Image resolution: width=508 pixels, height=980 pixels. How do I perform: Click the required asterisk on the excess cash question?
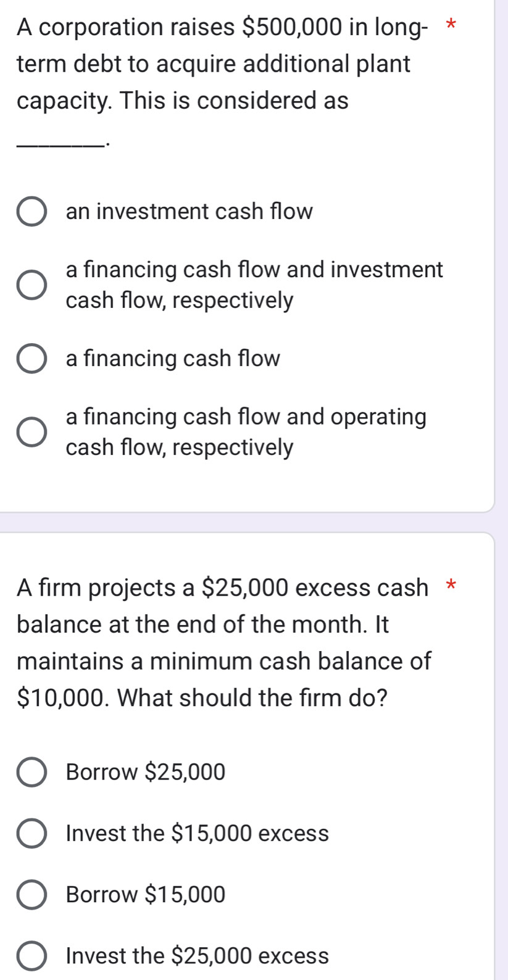[451, 584]
